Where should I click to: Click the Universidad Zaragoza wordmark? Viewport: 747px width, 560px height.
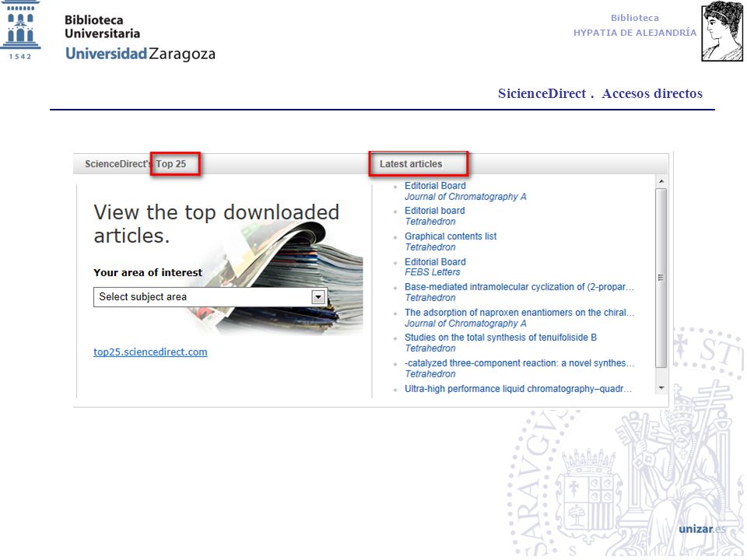click(x=141, y=54)
